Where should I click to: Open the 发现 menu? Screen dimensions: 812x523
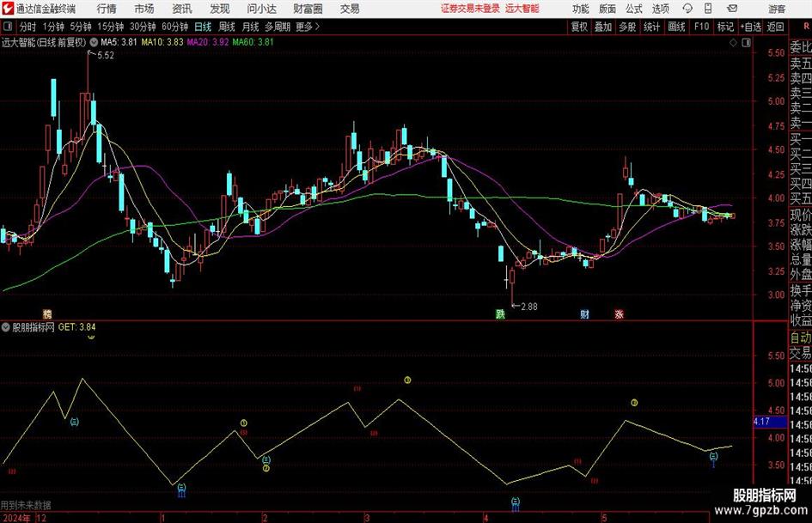click(x=220, y=9)
